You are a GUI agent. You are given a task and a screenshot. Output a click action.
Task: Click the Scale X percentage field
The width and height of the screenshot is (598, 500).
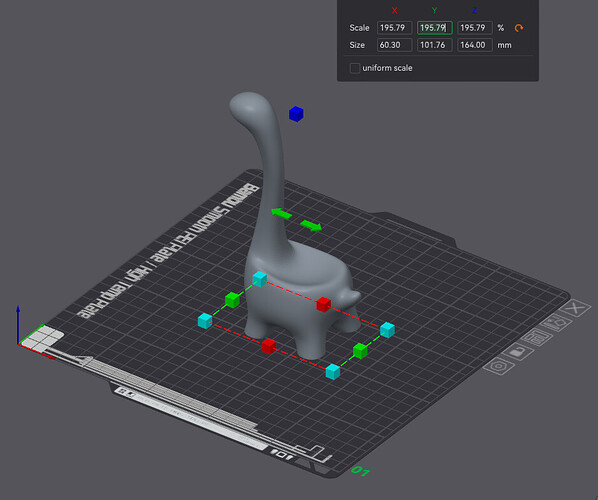(395, 28)
